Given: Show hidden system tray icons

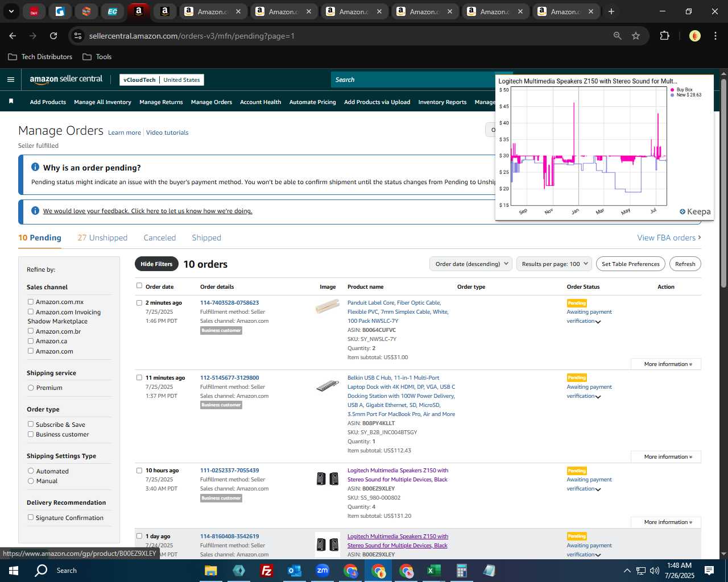Looking at the screenshot, I should point(627,571).
